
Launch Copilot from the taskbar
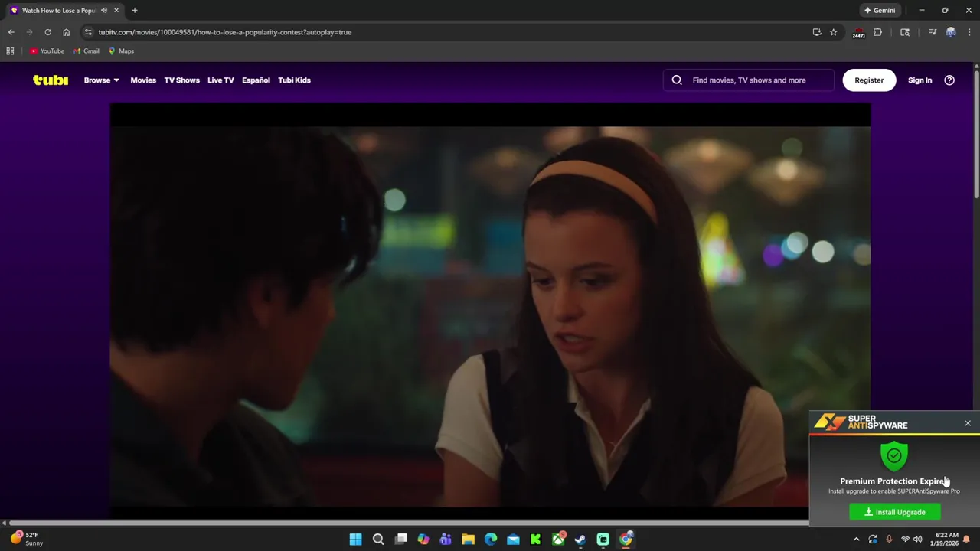click(x=423, y=540)
